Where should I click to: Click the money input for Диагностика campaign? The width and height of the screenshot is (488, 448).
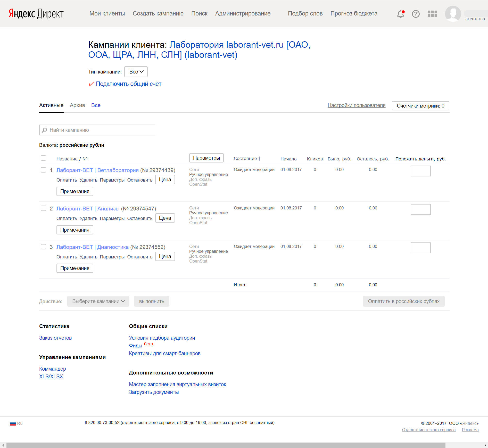point(420,248)
